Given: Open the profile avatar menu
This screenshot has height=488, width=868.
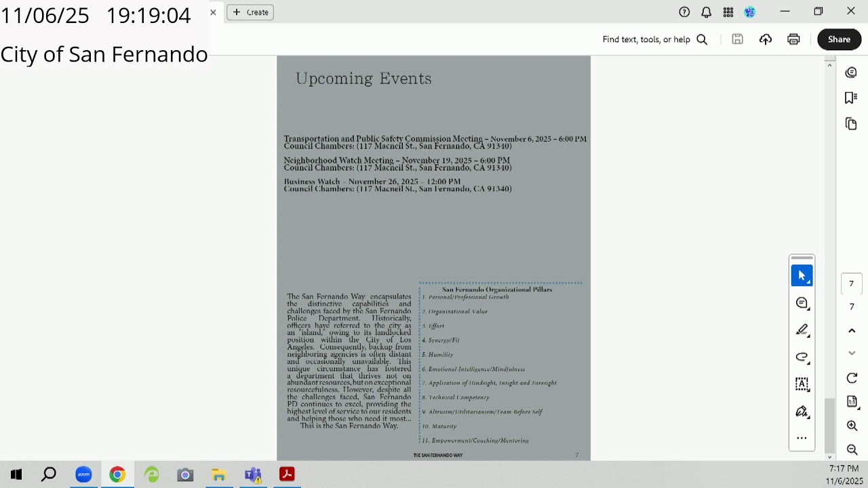Looking at the screenshot, I should (749, 12).
